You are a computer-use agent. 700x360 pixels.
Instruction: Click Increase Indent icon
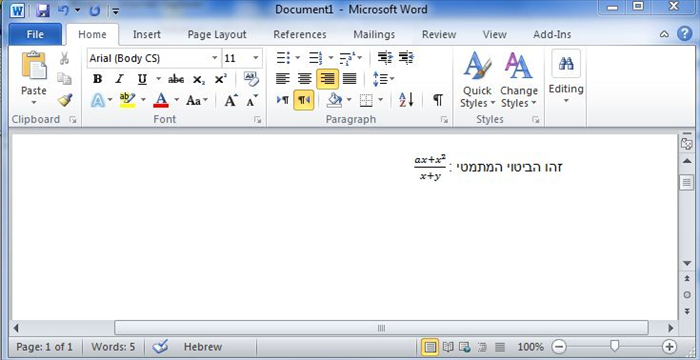(406, 58)
